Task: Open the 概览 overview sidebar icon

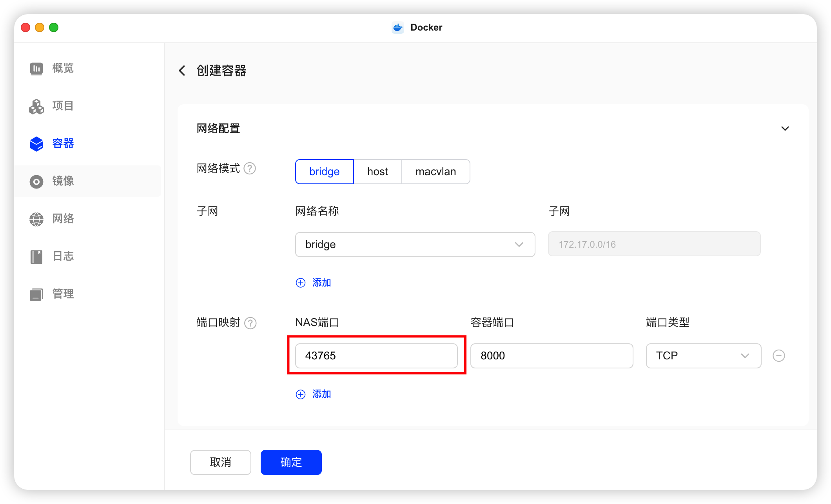Action: pyautogui.click(x=36, y=69)
